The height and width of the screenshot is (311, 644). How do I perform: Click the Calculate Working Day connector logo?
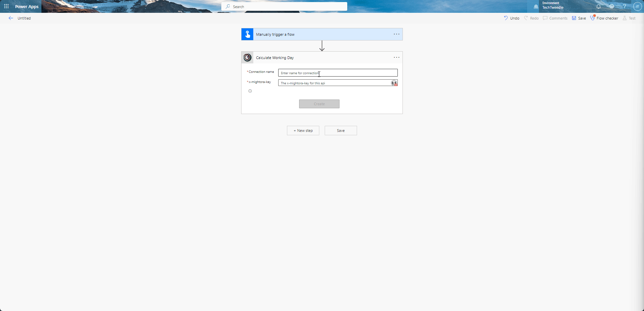point(247,57)
